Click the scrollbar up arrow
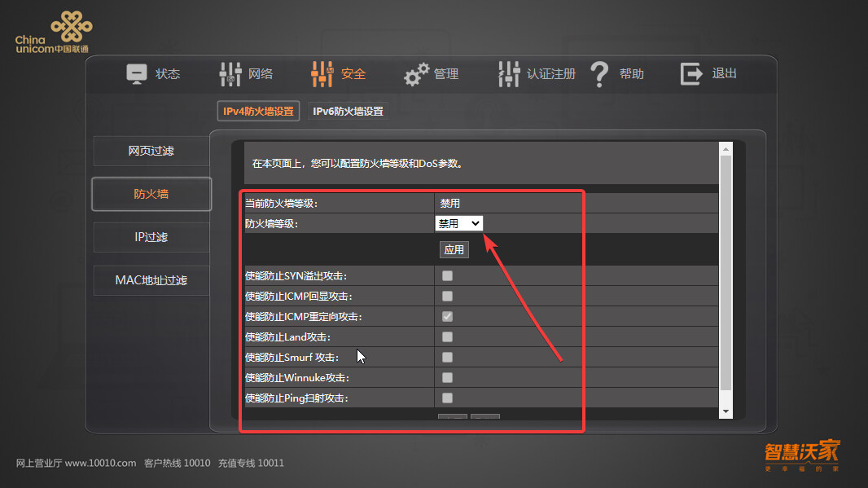 726,149
